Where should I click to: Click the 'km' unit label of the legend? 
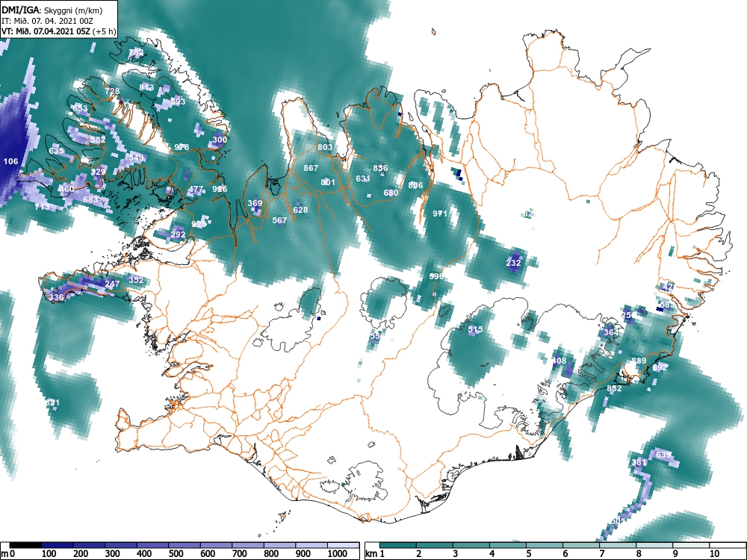pyautogui.click(x=371, y=554)
